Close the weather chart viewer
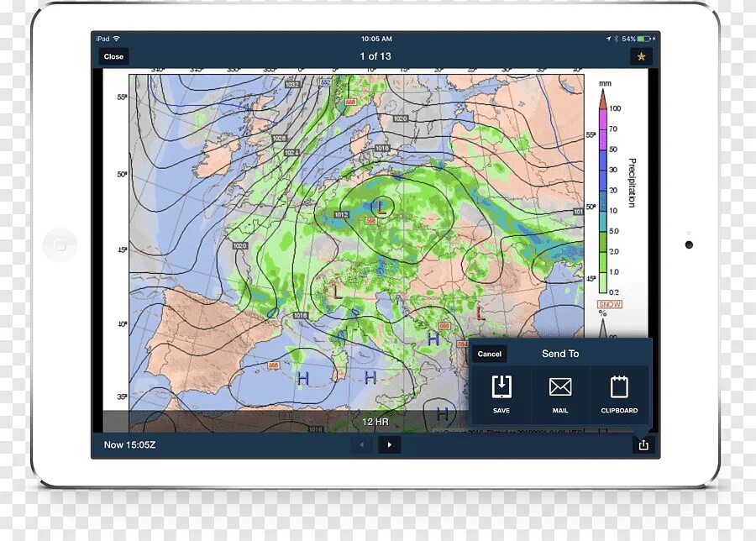 [113, 56]
